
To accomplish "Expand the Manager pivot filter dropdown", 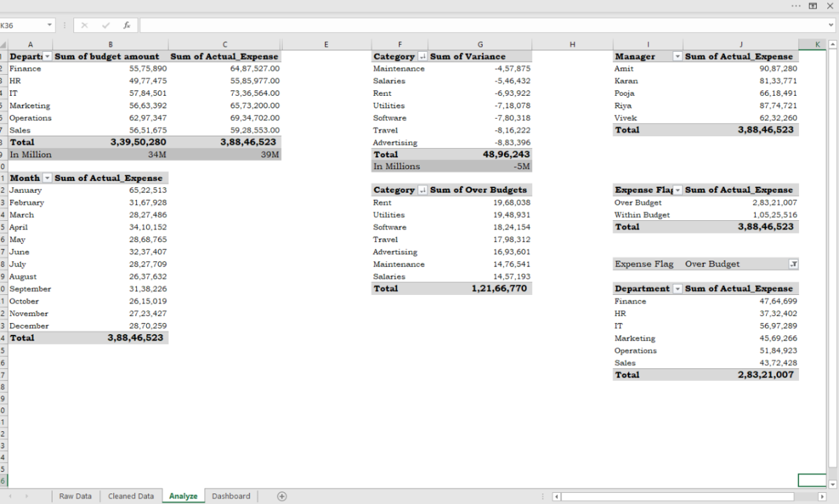I will pos(677,57).
